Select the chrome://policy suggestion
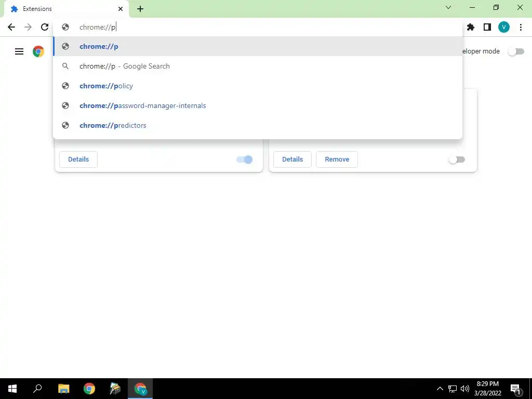 (x=258, y=86)
